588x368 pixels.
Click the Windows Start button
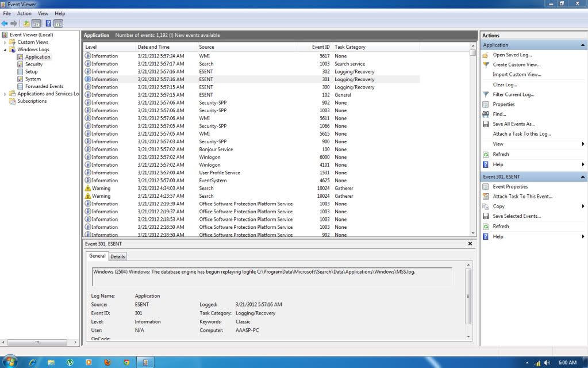pyautogui.click(x=10, y=362)
